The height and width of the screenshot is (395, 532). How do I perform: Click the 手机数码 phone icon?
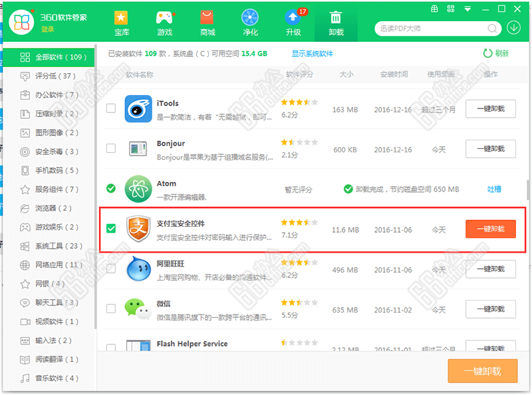[x=25, y=170]
